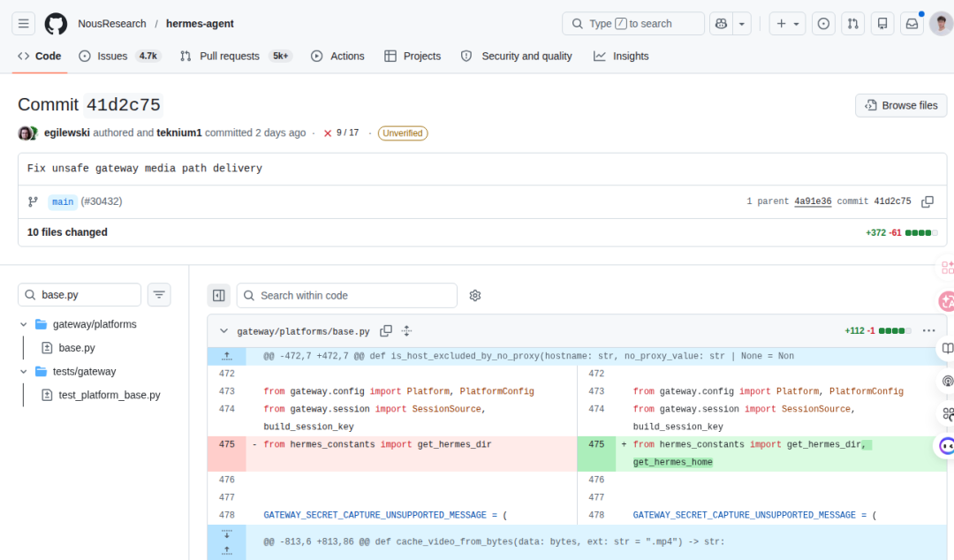Switch to Security and quality tab
Viewport: 954px width, 560px height.
[x=517, y=56]
